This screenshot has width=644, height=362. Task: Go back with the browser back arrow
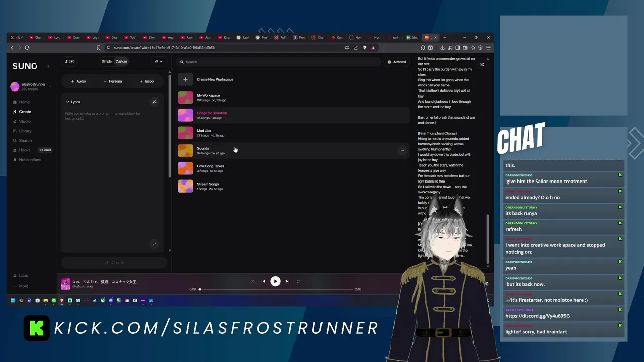(x=12, y=48)
